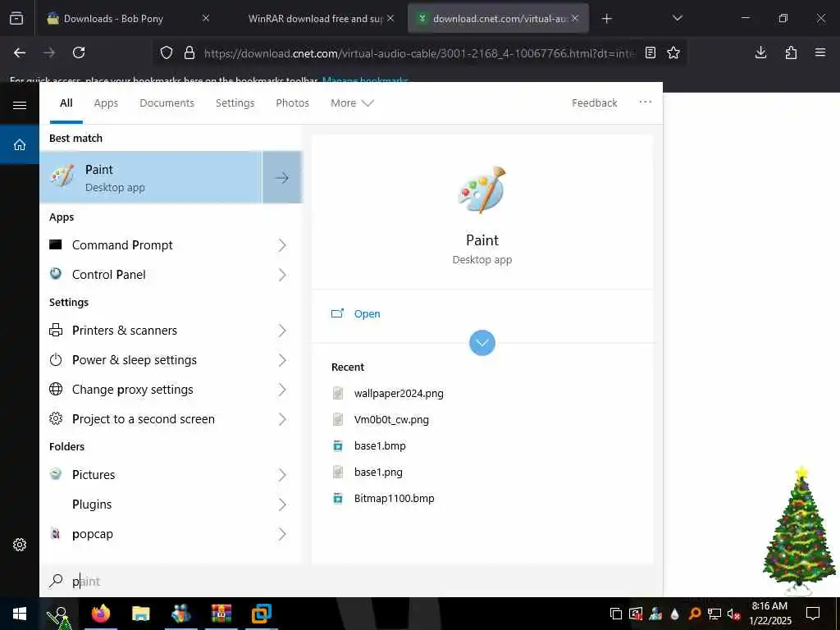This screenshot has width=840, height=630.
Task: Click the Feedback link
Action: tap(594, 103)
